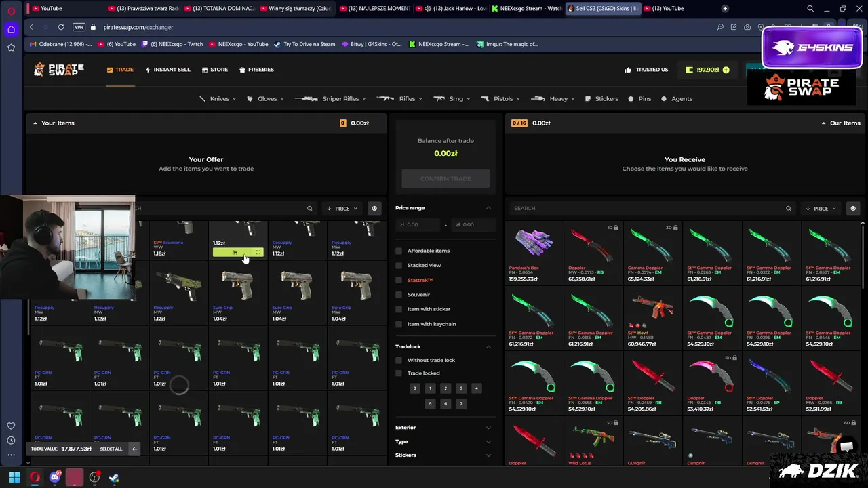Image resolution: width=868 pixels, height=488 pixels.
Task: Click the refresh icon in your inventory
Action: [374, 209]
